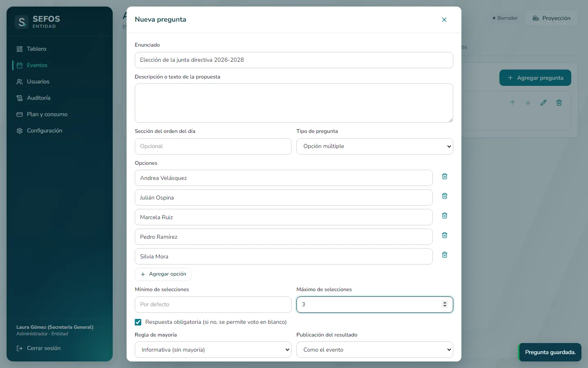Viewport: 588px width, 368px height.
Task: Click the Descripción o texto textarea
Action: point(294,103)
